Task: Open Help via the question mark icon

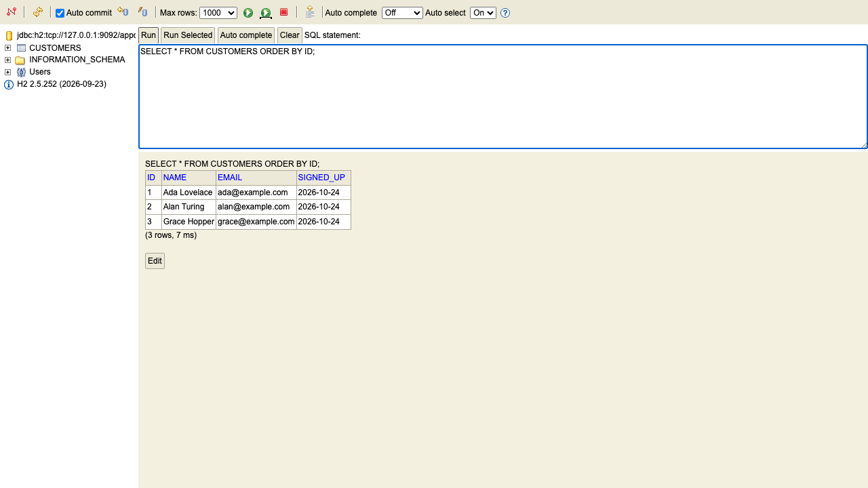Action: (x=505, y=13)
